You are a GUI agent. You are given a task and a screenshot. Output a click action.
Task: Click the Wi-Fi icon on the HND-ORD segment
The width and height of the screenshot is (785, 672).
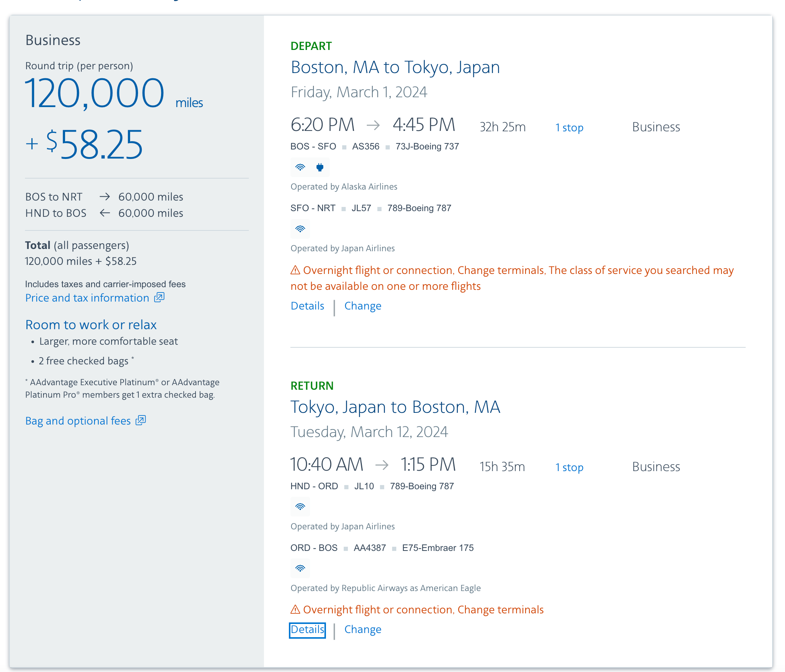[300, 507]
